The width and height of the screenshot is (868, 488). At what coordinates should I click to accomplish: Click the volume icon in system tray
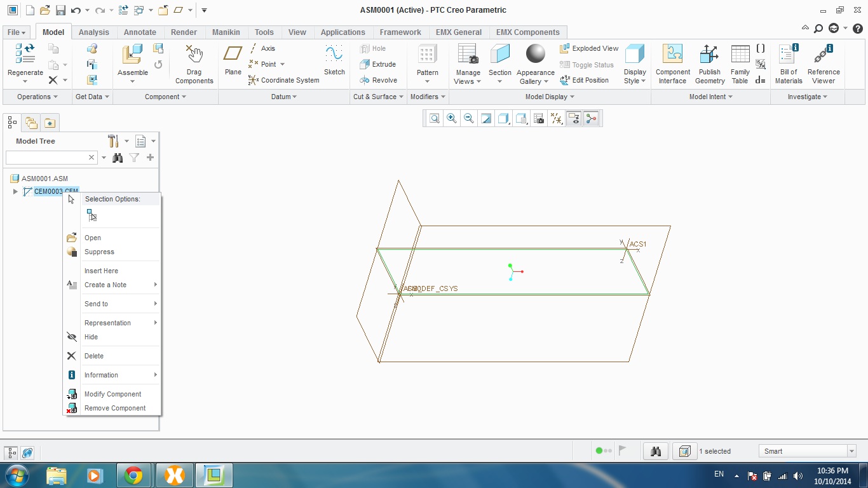click(798, 475)
